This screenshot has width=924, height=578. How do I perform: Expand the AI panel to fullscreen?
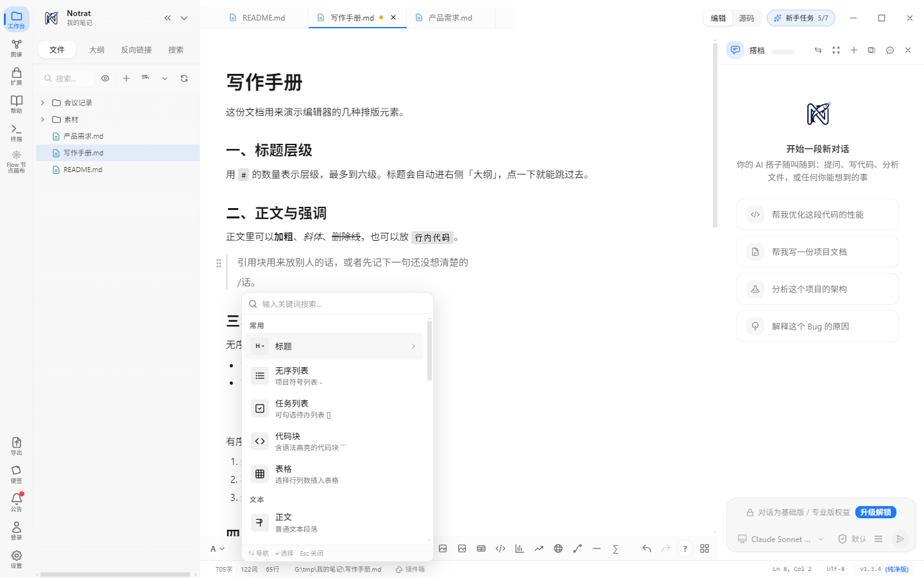(836, 50)
